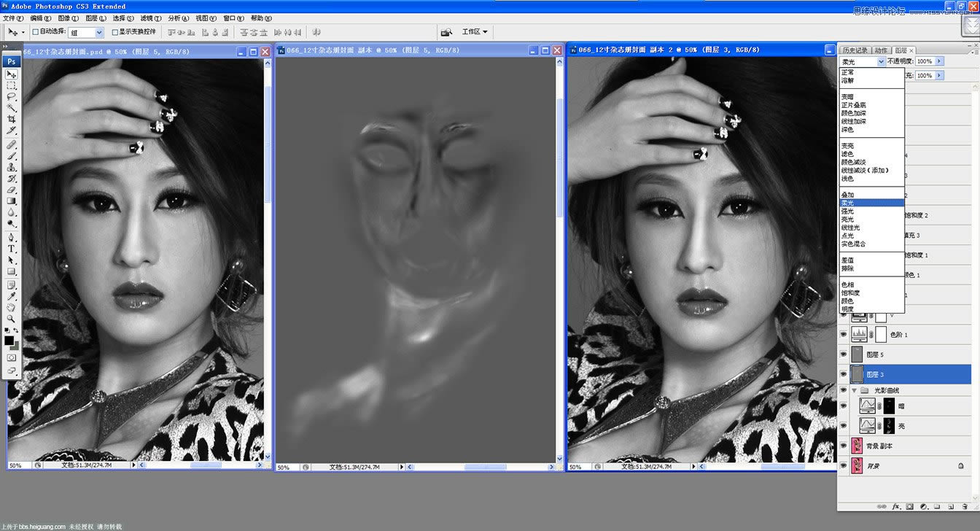Hide the 色阶 1 layer
Viewport: 980px width, 531px height.
coord(844,334)
